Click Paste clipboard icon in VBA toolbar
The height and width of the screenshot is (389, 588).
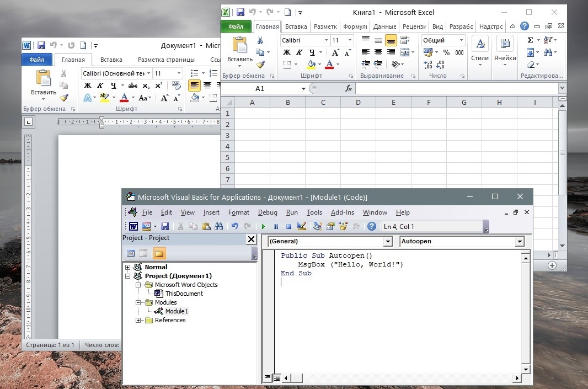(x=206, y=226)
